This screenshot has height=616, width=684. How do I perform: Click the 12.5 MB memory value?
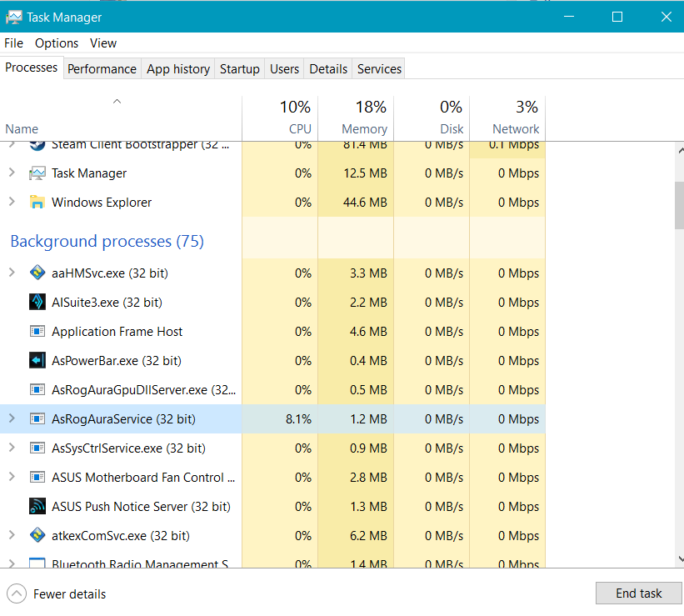(x=365, y=173)
